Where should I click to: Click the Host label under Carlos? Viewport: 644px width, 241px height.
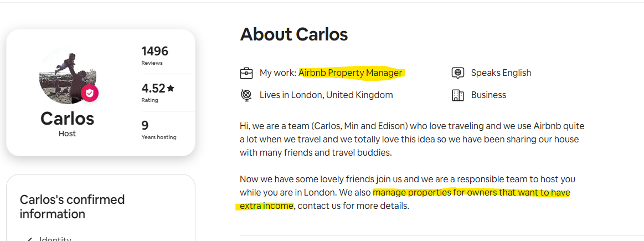[68, 134]
